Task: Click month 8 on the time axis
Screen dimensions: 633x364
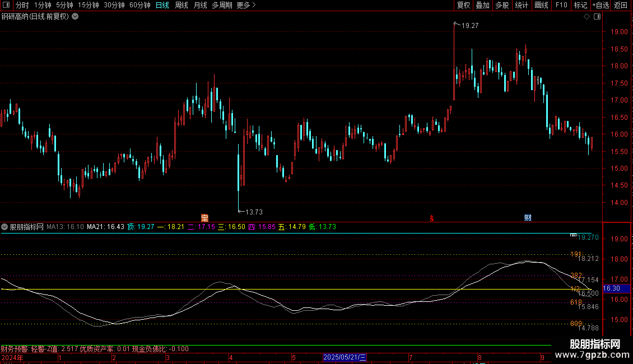Action: (x=480, y=357)
